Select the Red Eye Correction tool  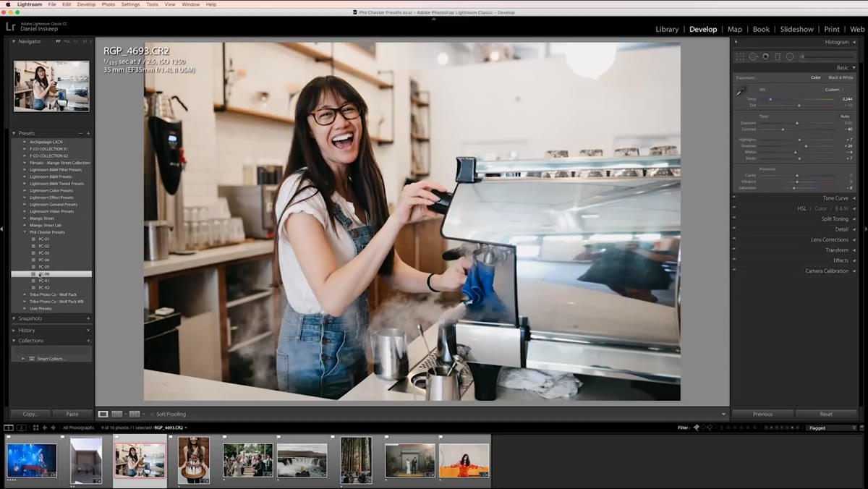click(x=765, y=56)
